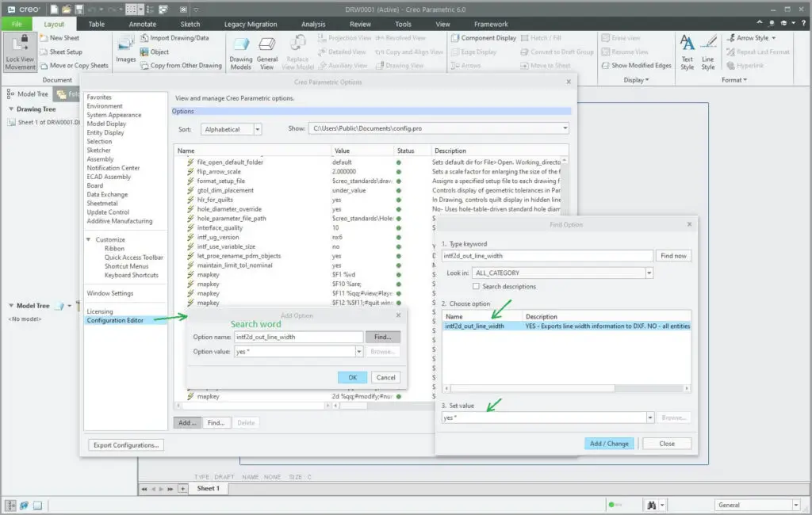
Task: Open the Analysis ribbon tab
Action: (312, 24)
